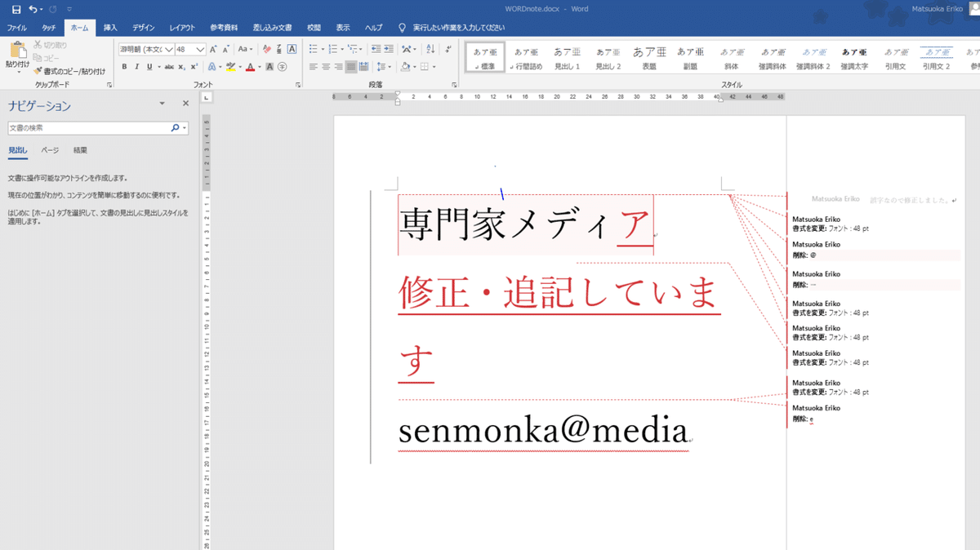Screen dimensions: 980x550
Task: Apply text effects (outlined A) icon
Action: 211,67
